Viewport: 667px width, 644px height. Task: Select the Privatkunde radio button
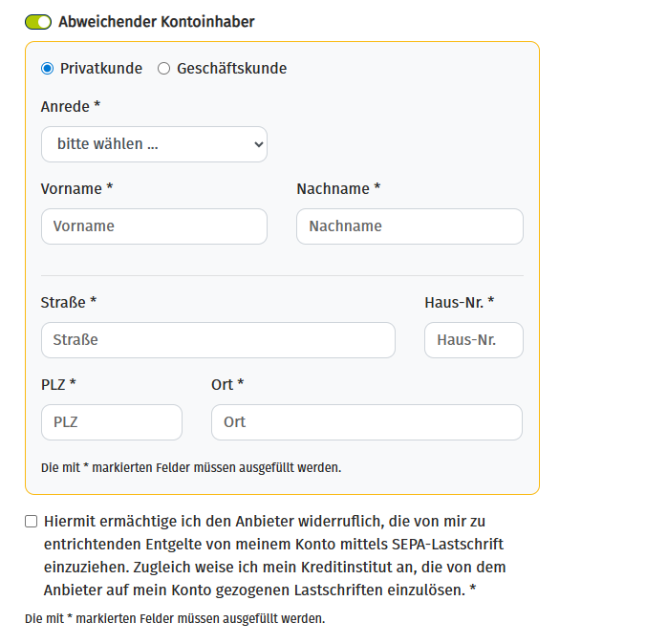tap(48, 69)
